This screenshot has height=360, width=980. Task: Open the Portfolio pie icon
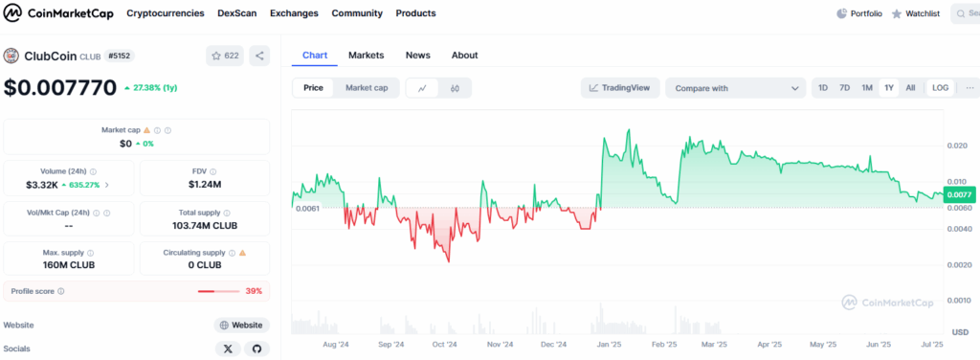[841, 13]
